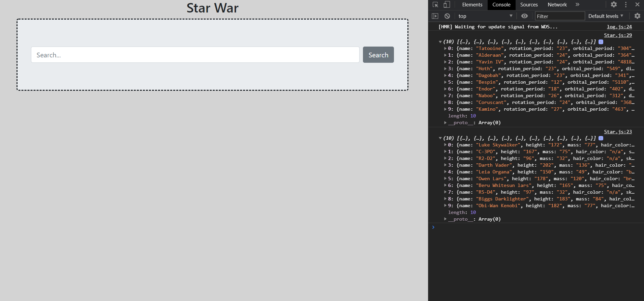Expand the Naboo object entry
The width and height of the screenshot is (644, 301).
(445, 96)
